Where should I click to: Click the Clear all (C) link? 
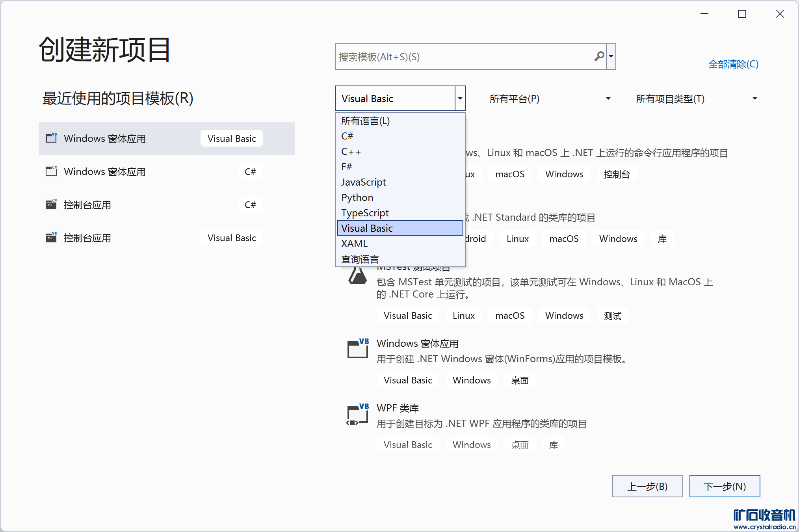733,64
